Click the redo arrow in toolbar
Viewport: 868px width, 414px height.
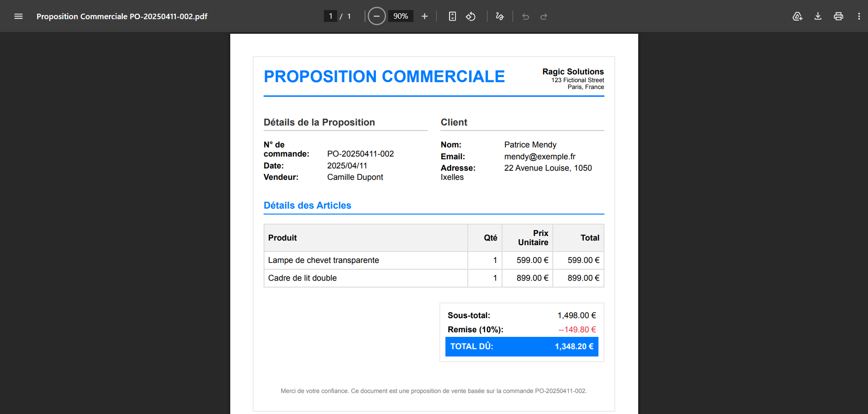point(544,16)
